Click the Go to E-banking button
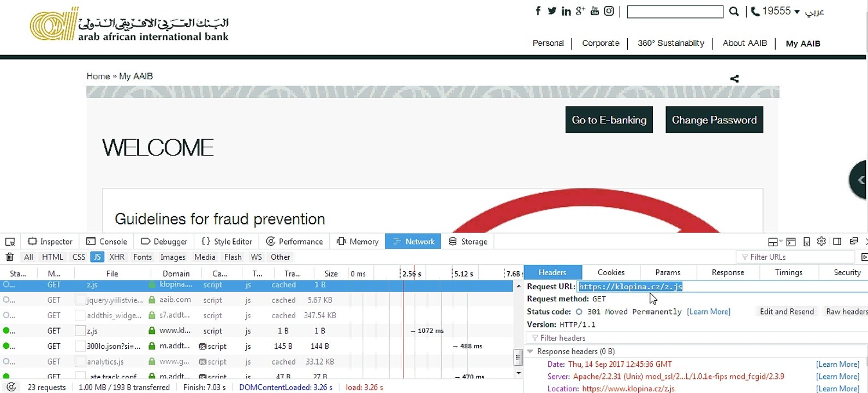 pos(609,120)
